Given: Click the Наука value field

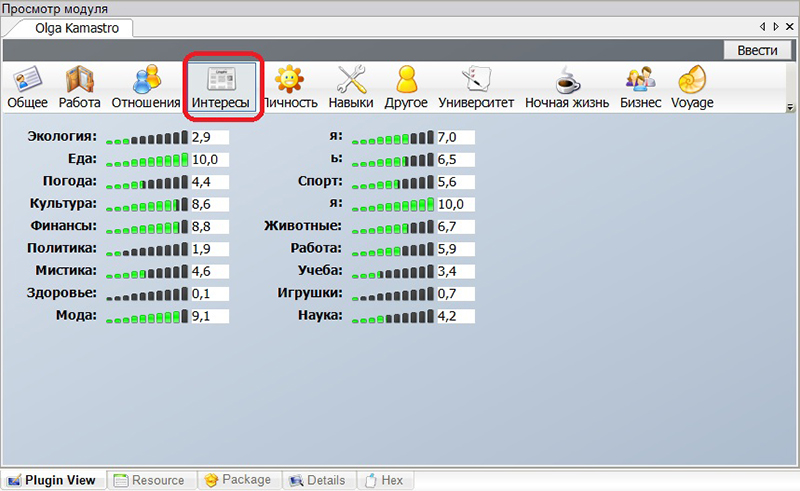Looking at the screenshot, I should [455, 316].
